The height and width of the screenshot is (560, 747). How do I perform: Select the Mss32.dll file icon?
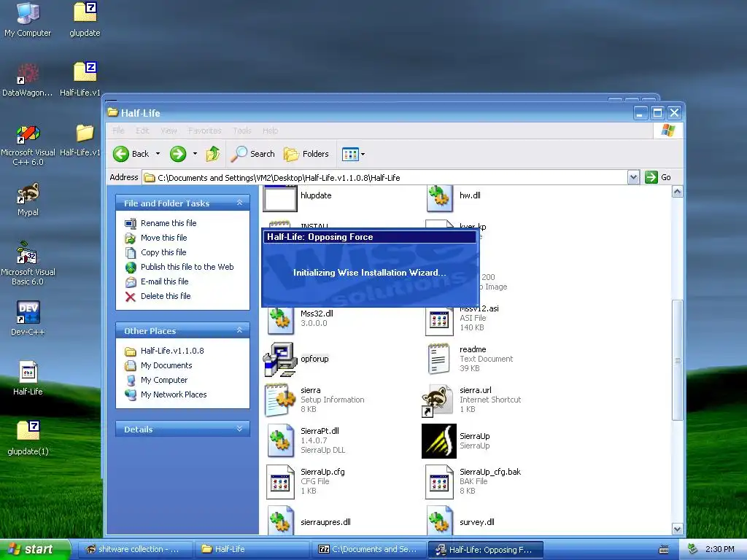click(x=280, y=321)
